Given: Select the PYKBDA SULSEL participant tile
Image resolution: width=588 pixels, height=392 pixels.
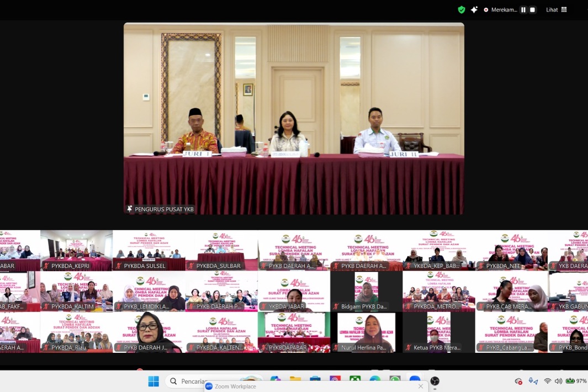Looking at the screenshot, I should click(x=149, y=250).
